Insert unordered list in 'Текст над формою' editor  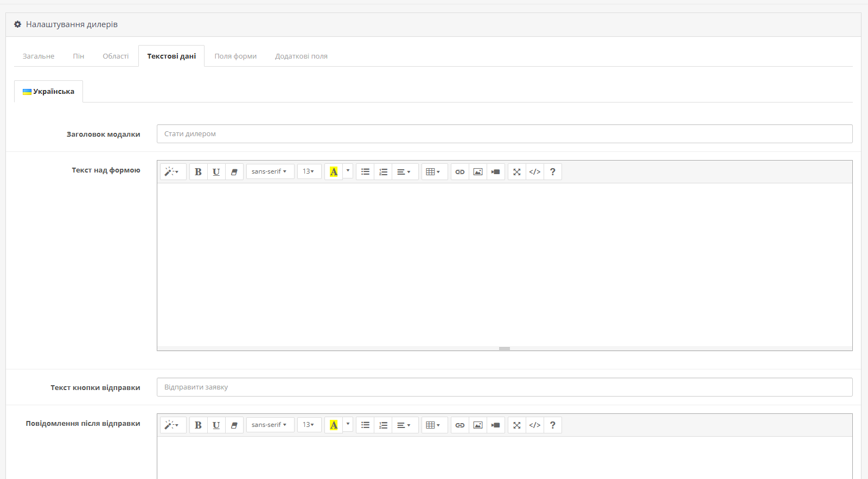[365, 172]
